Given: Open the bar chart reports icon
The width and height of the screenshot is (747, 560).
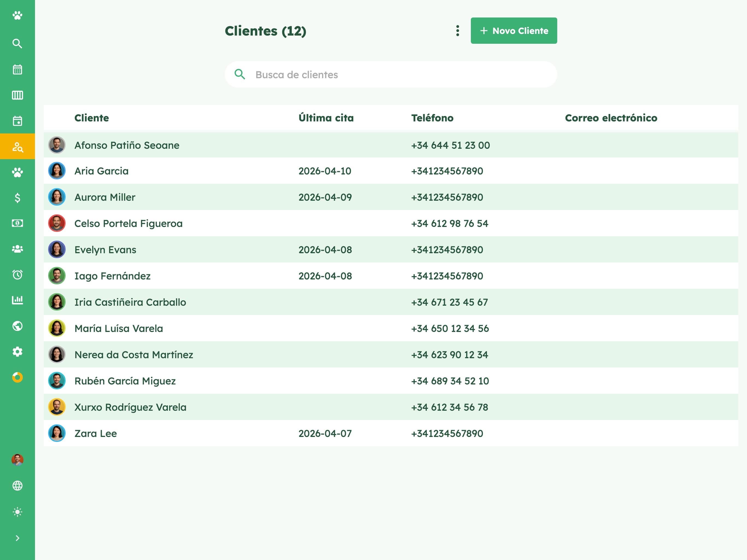Looking at the screenshot, I should pyautogui.click(x=17, y=300).
